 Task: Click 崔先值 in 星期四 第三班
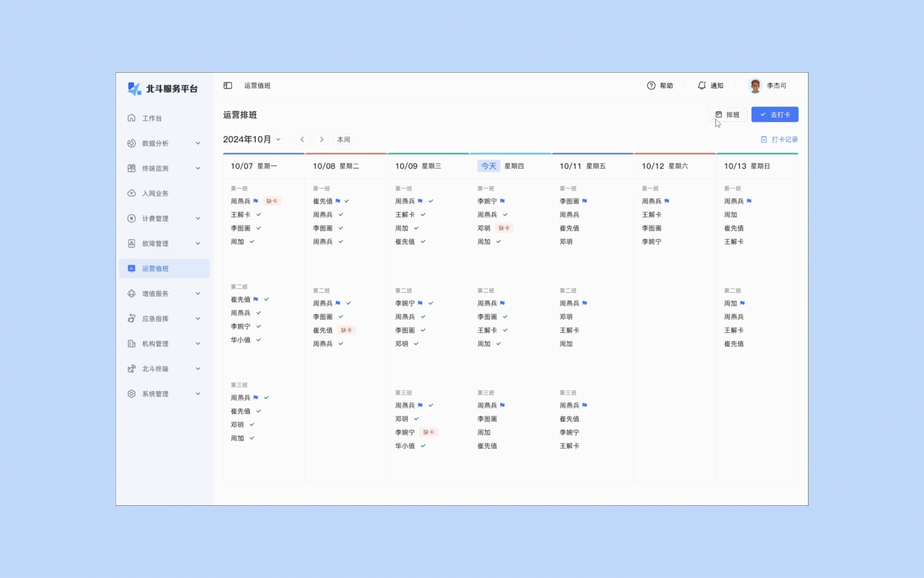(487, 446)
